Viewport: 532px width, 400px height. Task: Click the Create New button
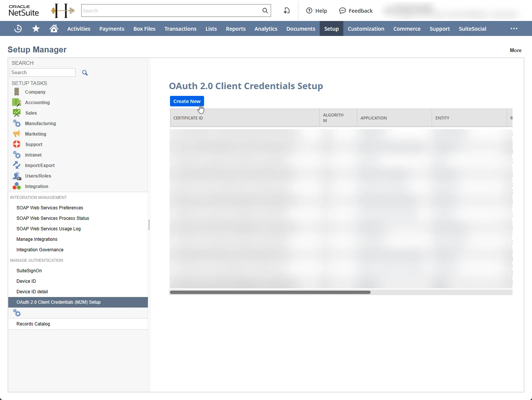[187, 101]
